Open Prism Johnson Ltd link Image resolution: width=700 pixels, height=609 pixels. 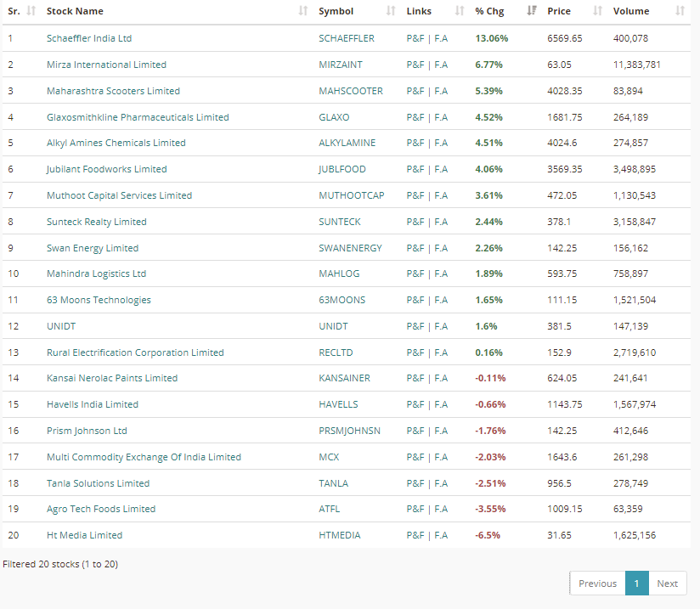coord(87,431)
